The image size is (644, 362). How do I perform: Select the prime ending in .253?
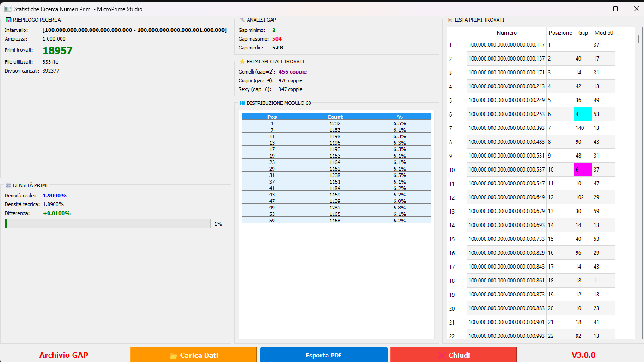point(507,114)
